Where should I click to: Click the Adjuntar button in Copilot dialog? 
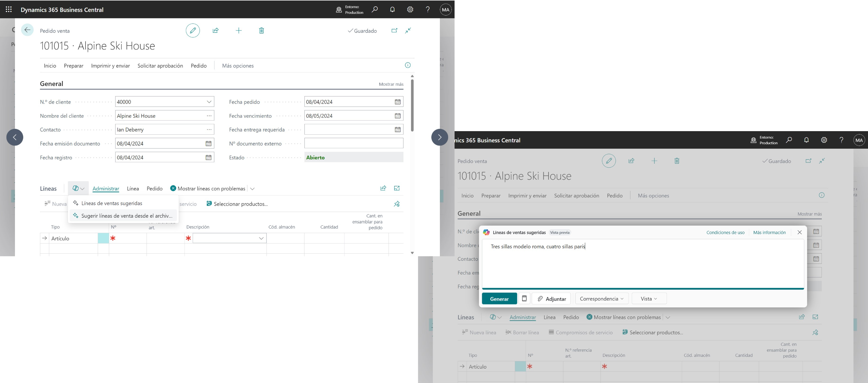coord(551,298)
